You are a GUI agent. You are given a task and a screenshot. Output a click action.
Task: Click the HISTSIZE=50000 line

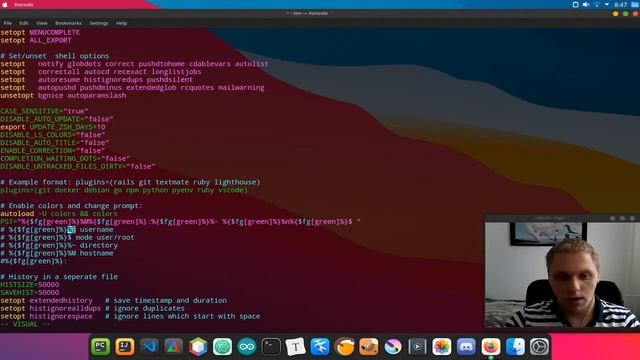pyautogui.click(x=29, y=284)
